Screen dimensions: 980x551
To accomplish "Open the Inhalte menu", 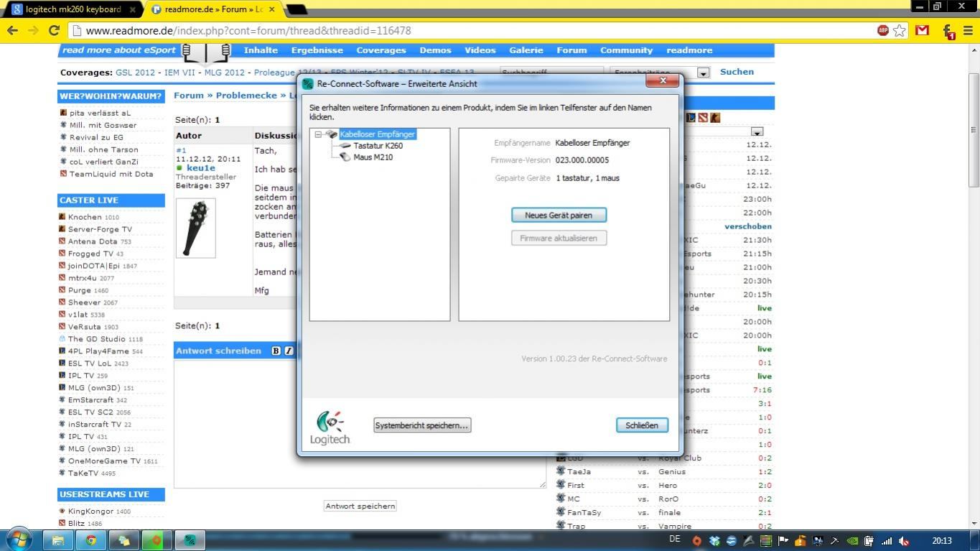I will [x=261, y=50].
